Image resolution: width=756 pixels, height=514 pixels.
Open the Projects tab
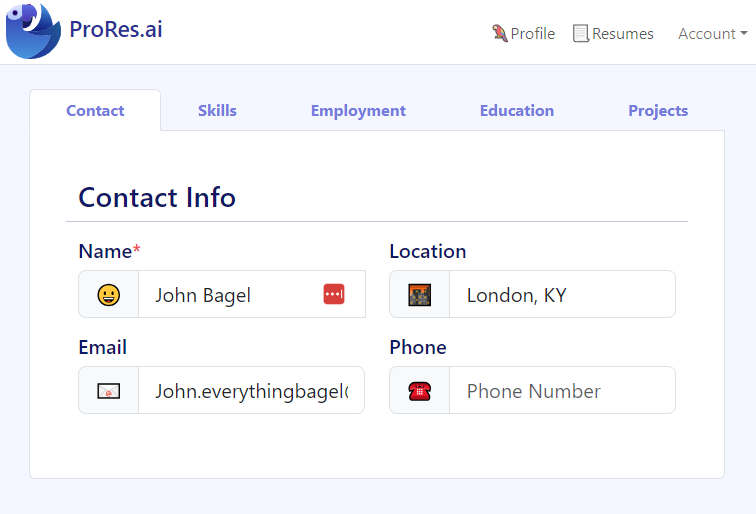coord(658,110)
